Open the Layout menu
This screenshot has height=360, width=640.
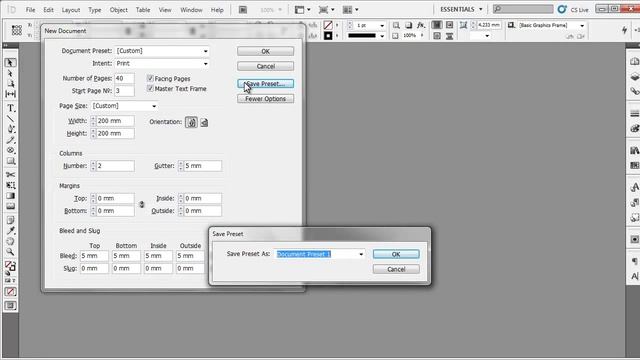71,10
